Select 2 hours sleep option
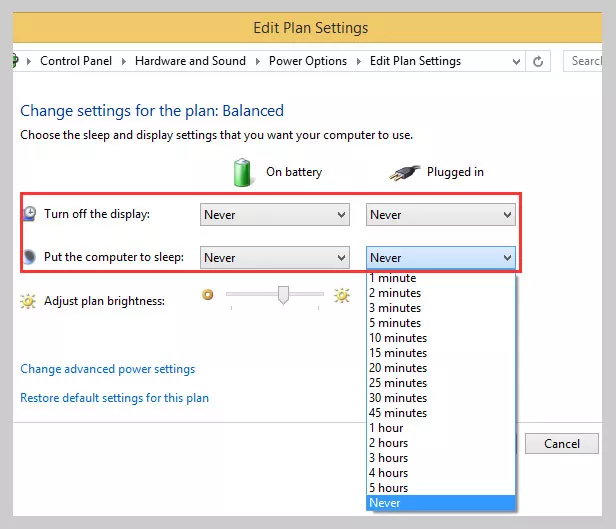Screen dimensions: 616x529 coord(440,443)
